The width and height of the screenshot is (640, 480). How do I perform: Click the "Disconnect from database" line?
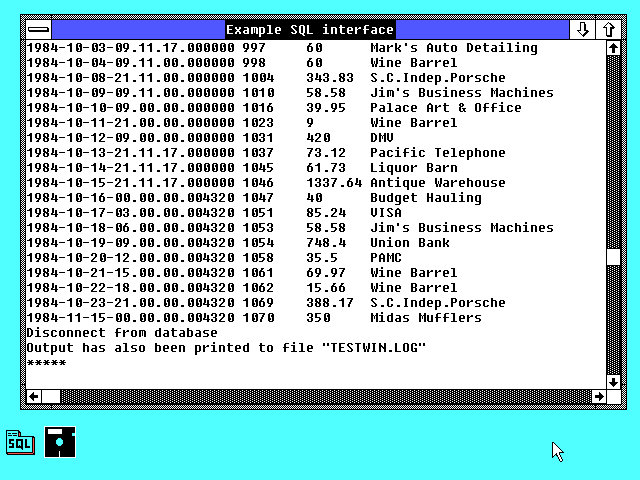coord(122,333)
